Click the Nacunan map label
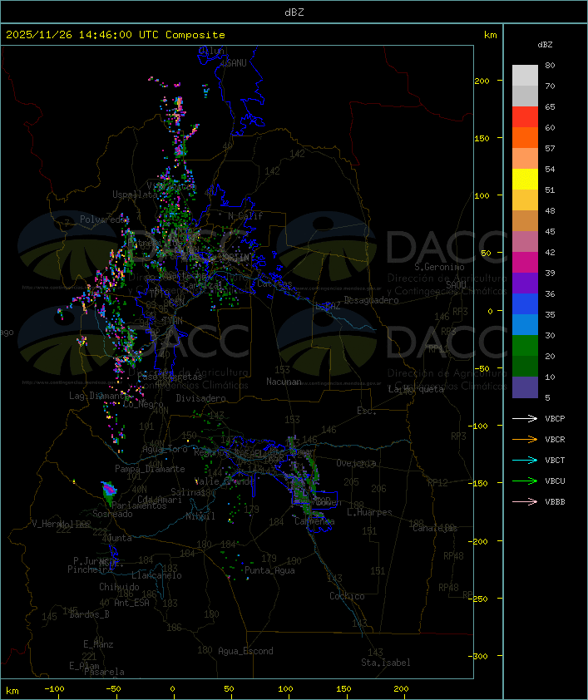The height and width of the screenshot is (700, 588). [284, 382]
